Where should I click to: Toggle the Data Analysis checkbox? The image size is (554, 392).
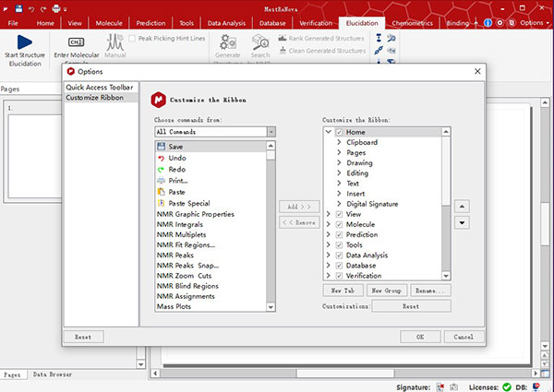point(339,254)
